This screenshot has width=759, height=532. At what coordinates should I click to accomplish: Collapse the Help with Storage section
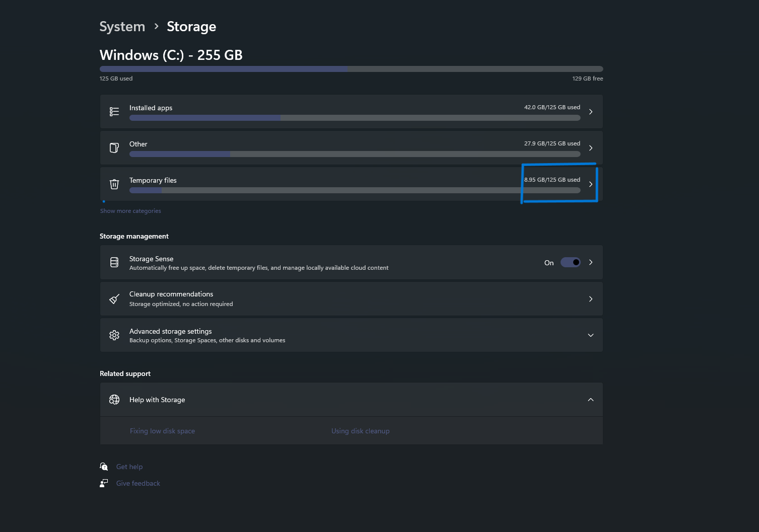(591, 400)
